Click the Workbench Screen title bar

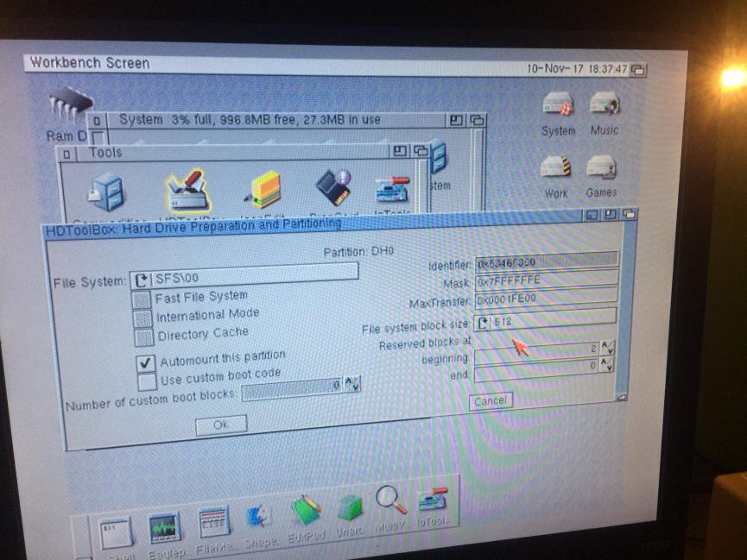[x=259, y=65]
